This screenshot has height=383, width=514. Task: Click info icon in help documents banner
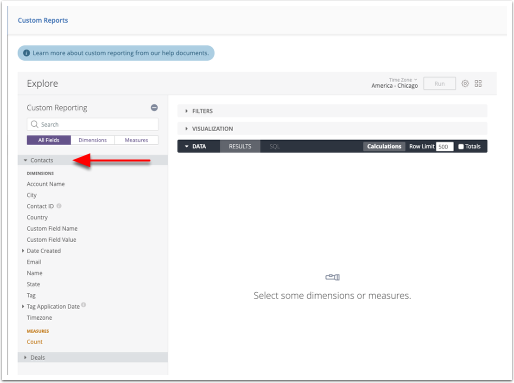point(26,53)
